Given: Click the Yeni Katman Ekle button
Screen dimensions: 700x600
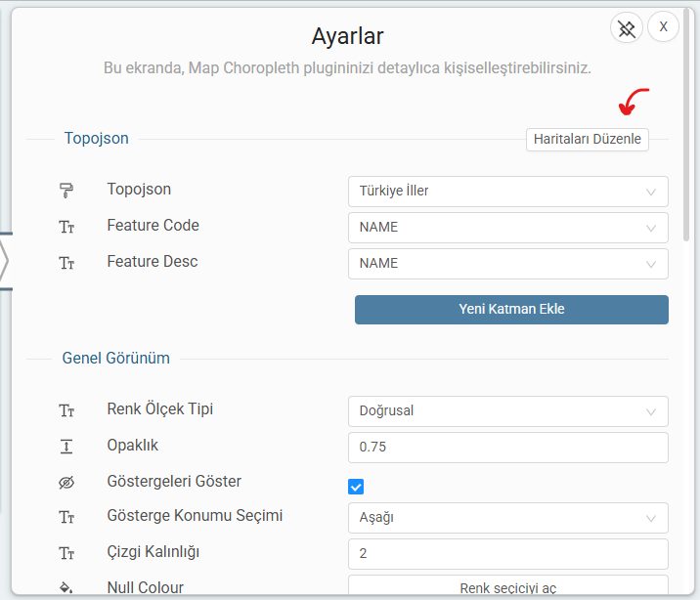Looking at the screenshot, I should pyautogui.click(x=511, y=310).
